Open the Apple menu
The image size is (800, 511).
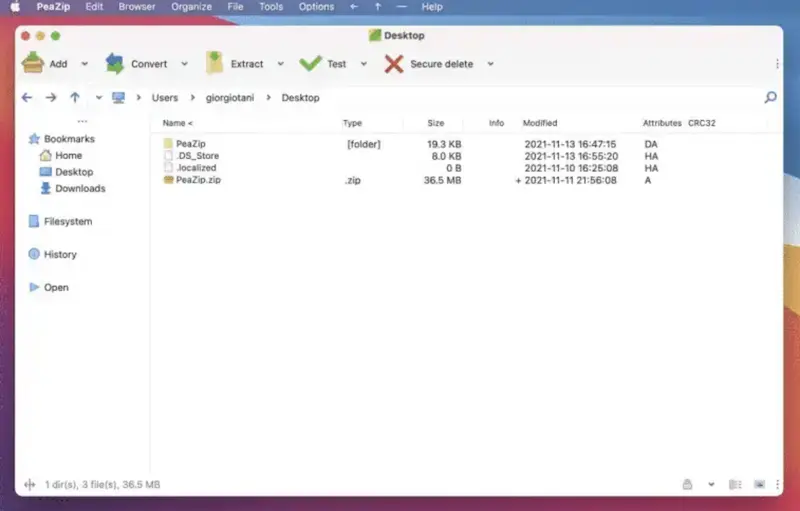pos(15,7)
